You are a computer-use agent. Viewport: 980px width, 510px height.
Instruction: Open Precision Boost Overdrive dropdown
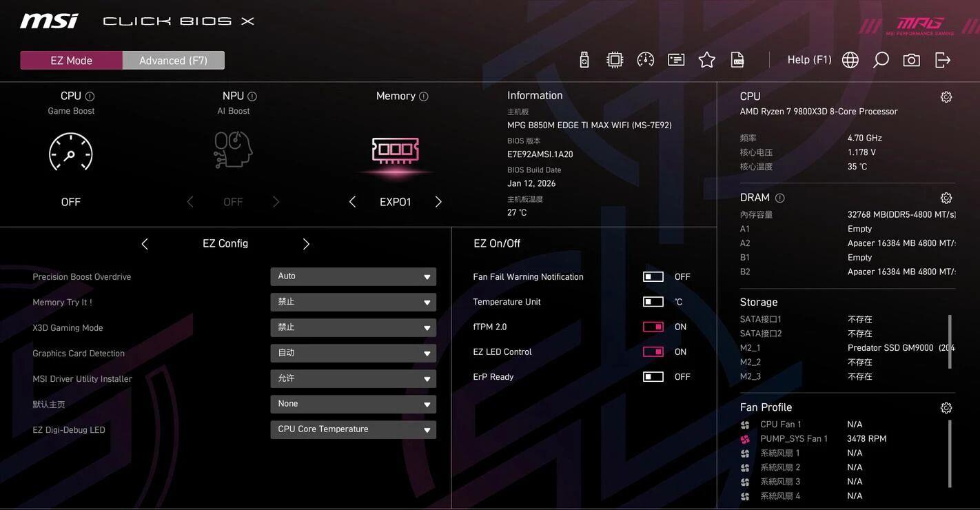point(354,276)
